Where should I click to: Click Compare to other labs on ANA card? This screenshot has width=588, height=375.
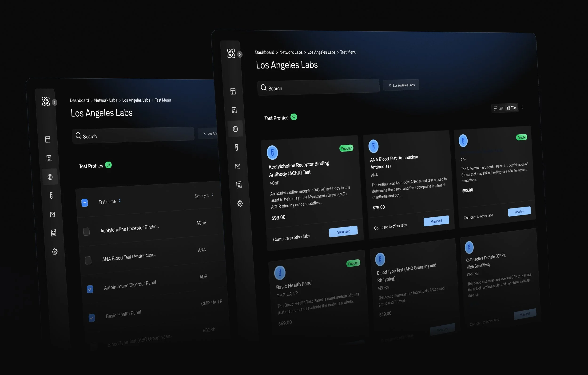(x=390, y=227)
